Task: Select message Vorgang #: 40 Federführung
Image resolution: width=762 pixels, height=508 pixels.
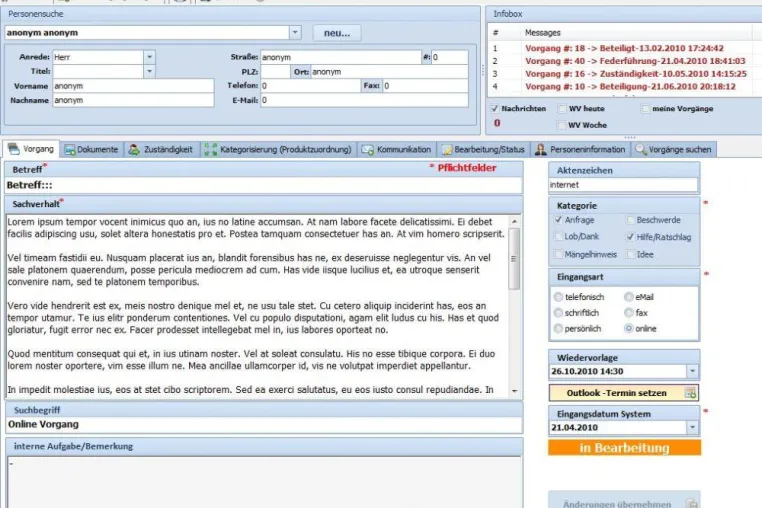Action: (x=635, y=61)
